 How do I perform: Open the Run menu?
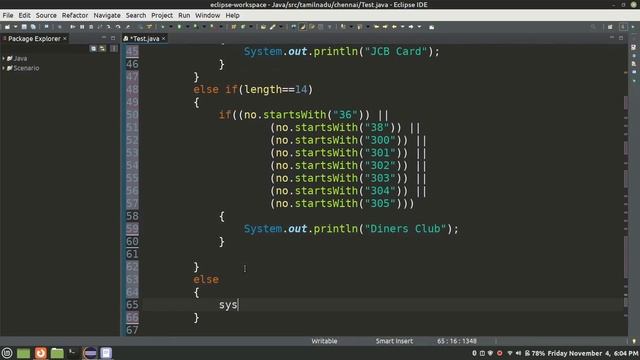click(184, 16)
